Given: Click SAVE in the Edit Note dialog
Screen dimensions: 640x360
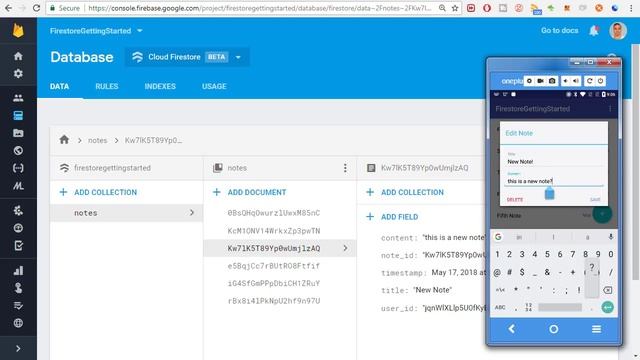Looking at the screenshot, I should pyautogui.click(x=595, y=200).
